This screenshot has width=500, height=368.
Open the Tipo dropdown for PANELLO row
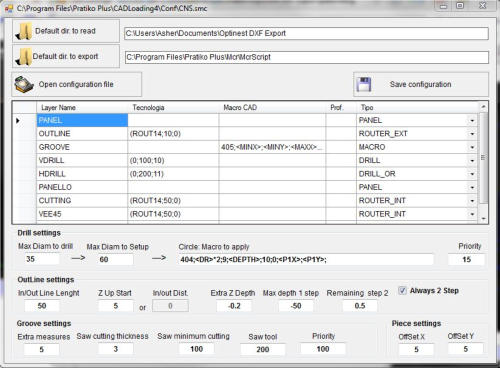point(472,187)
